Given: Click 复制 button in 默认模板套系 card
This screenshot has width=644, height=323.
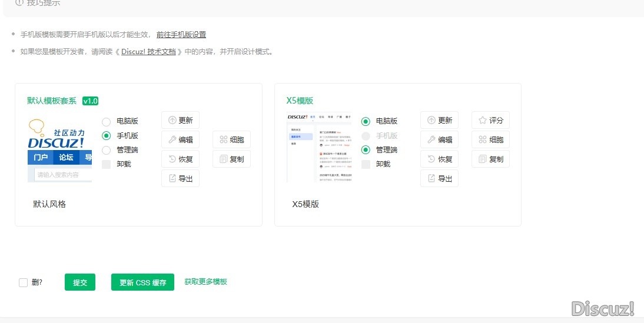Looking at the screenshot, I should (x=232, y=159).
